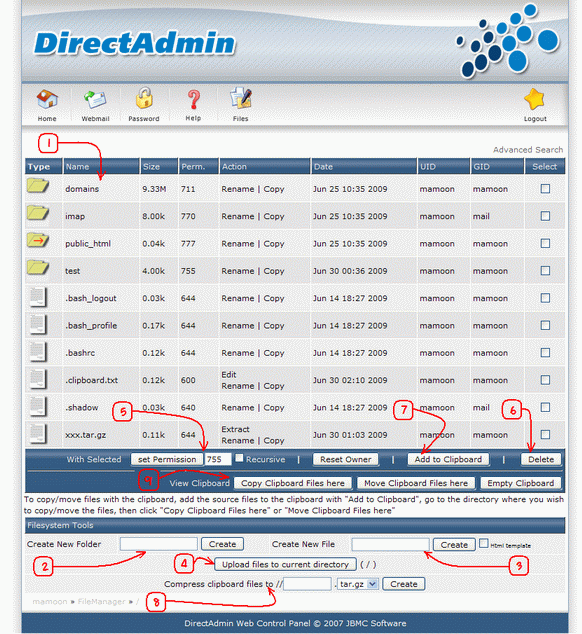
Task: Click Move Clipboard Files here button
Action: [416, 483]
